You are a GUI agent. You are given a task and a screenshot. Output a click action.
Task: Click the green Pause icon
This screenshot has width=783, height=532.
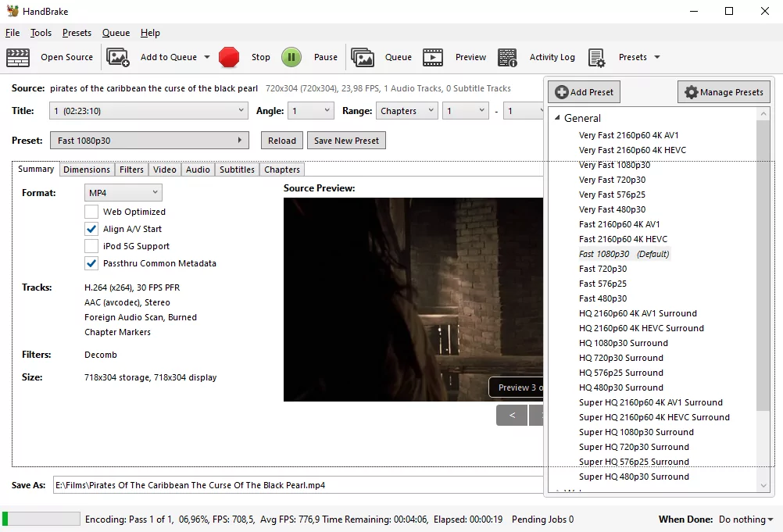coord(291,57)
